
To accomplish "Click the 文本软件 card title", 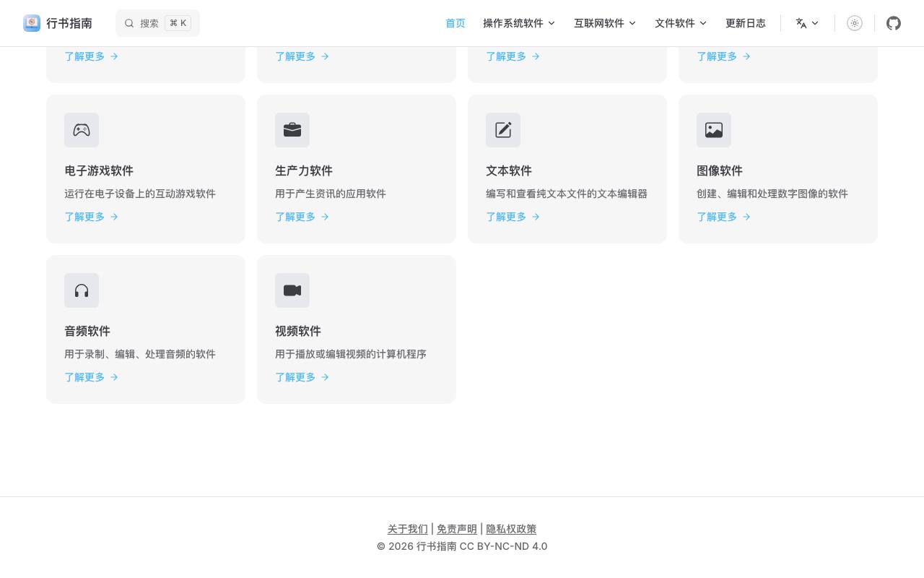I will (509, 171).
